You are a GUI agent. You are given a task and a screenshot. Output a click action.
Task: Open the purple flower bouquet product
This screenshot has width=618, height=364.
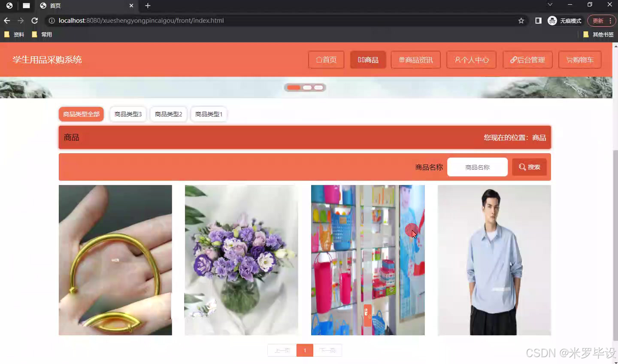[241, 260]
